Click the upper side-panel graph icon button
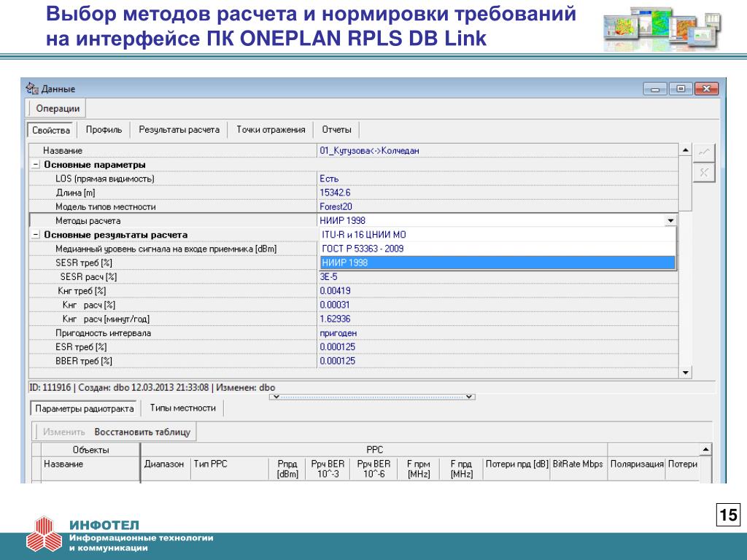The width and height of the screenshot is (747, 560). pos(704,152)
